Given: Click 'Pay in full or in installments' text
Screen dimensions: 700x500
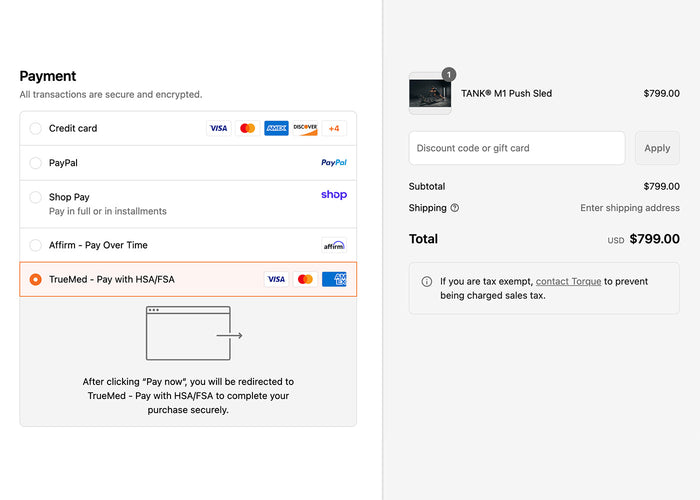Looking at the screenshot, I should point(108,211).
